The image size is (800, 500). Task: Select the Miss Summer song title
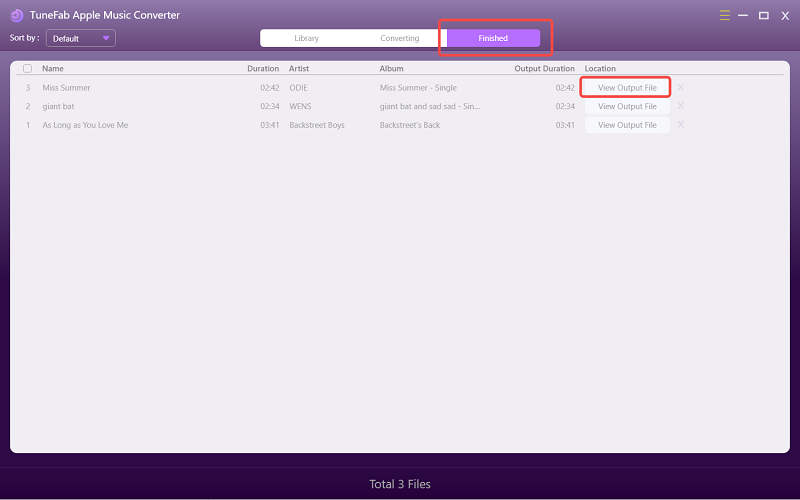66,88
